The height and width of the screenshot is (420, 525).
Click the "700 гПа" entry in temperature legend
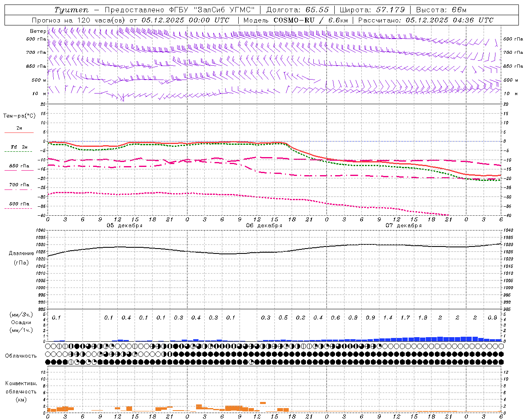[19, 185]
